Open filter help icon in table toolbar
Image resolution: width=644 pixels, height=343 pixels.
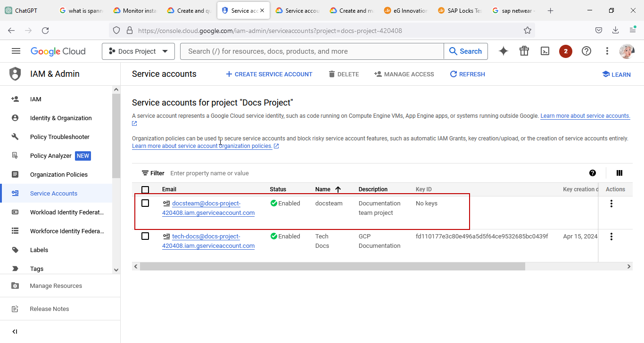593,173
